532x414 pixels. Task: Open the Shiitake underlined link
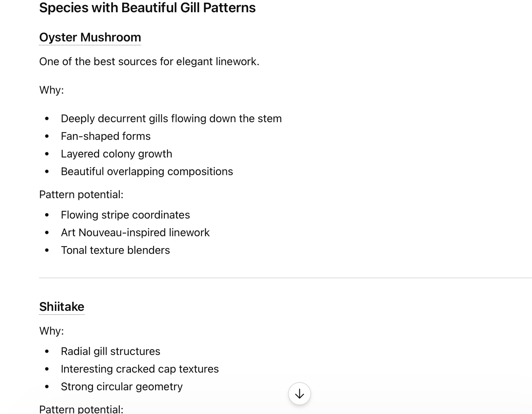[62, 307]
